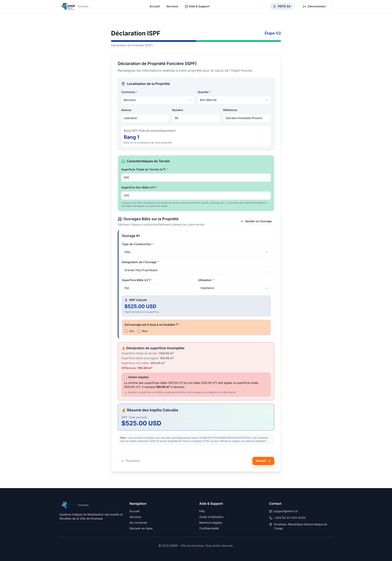This screenshot has width=392, height=561.
Task: Open the Commune dropdown showing Barumbu
Action: click(157, 100)
